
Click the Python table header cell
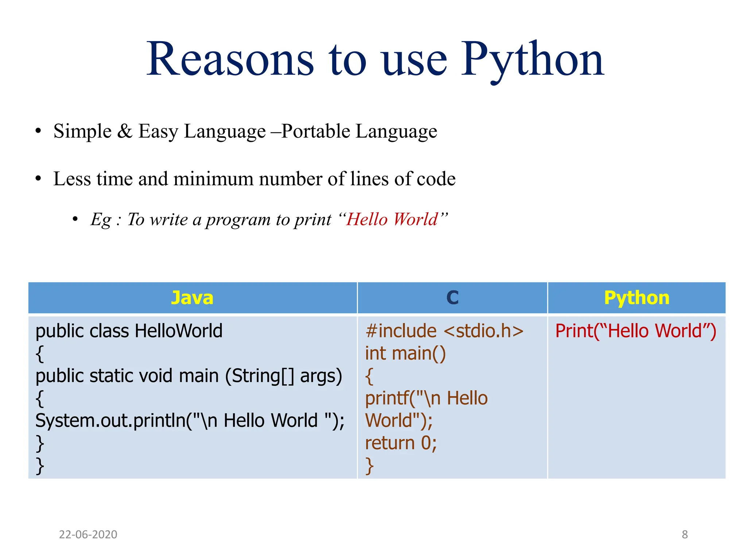pyautogui.click(x=636, y=298)
